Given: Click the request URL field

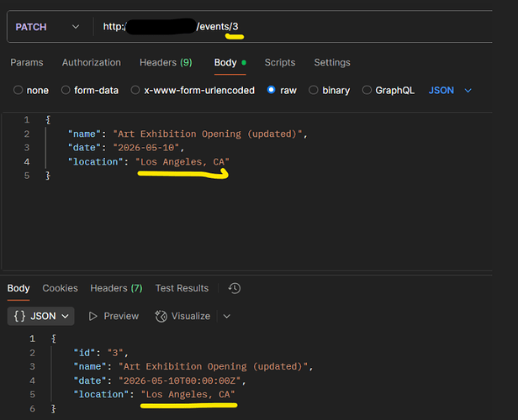Looking at the screenshot, I should pyautogui.click(x=294, y=27).
